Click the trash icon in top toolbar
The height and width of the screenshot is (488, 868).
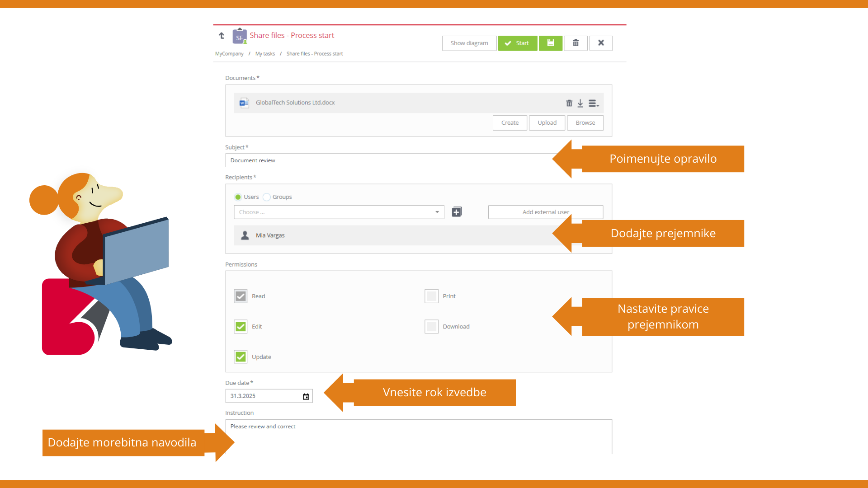pos(576,43)
